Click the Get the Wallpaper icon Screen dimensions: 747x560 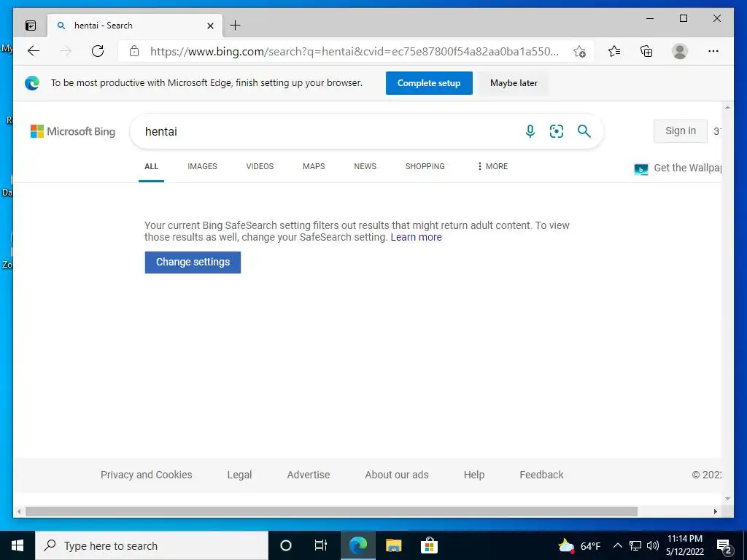(641, 168)
